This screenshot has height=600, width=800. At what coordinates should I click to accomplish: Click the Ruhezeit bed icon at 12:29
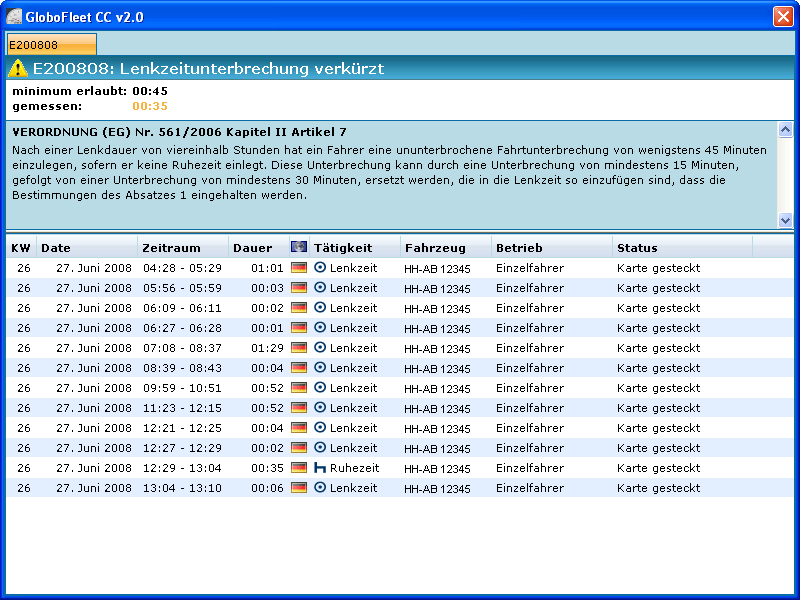(x=320, y=468)
